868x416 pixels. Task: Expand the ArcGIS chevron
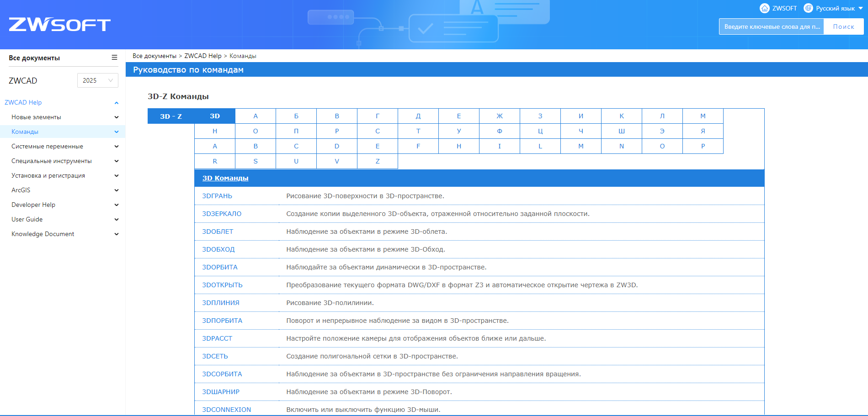pos(117,190)
